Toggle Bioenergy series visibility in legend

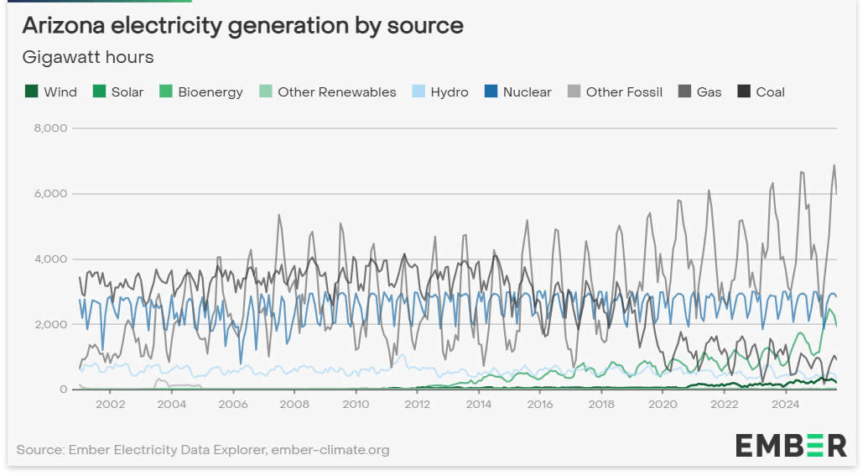click(210, 92)
